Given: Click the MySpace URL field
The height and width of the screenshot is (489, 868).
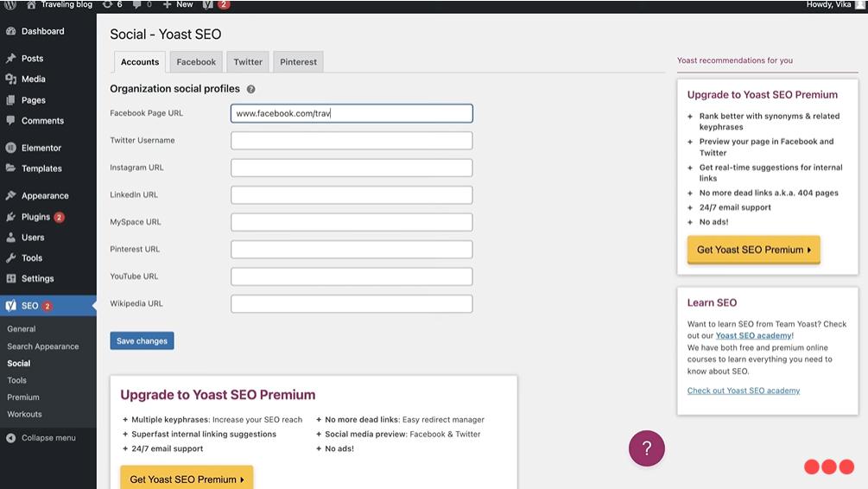Looking at the screenshot, I should pyautogui.click(x=352, y=222).
